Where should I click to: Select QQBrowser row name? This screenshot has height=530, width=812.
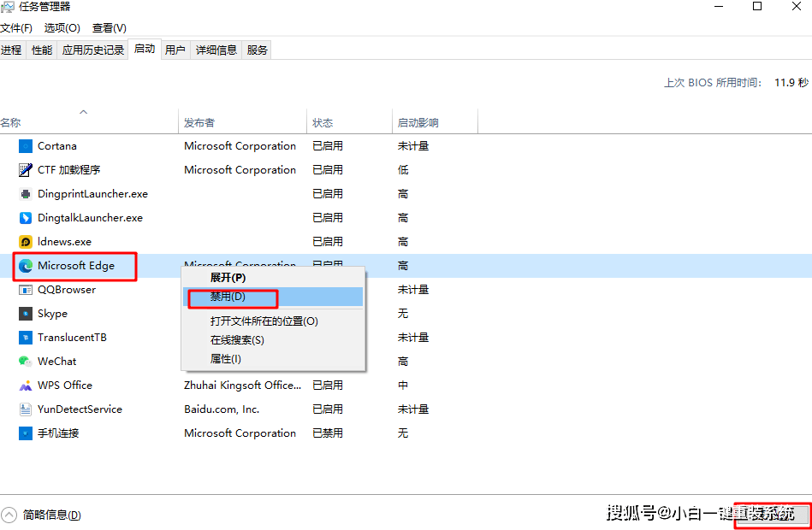tap(67, 290)
